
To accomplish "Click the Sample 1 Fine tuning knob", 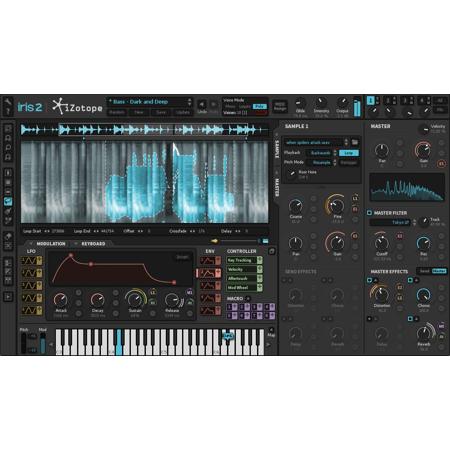I will click(x=337, y=206).
